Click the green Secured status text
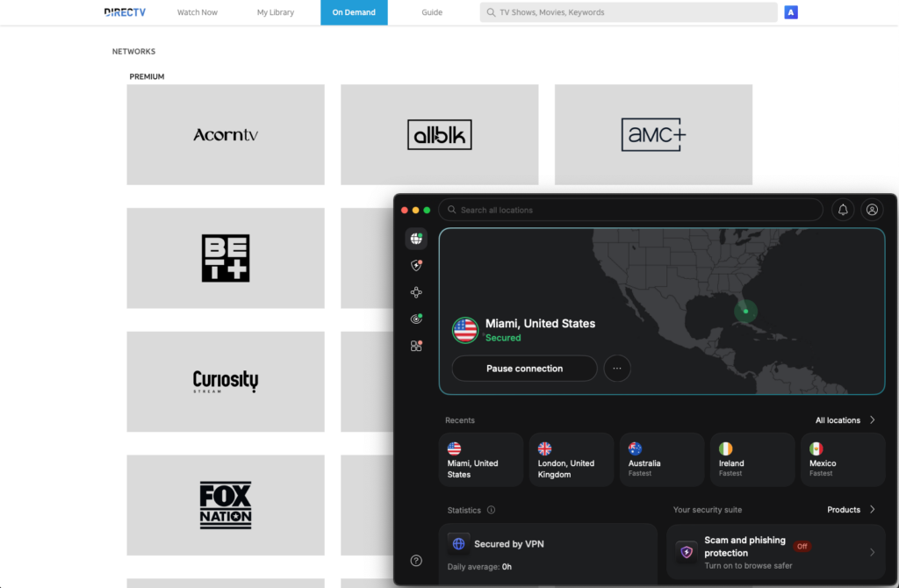The image size is (899, 588). point(503,338)
